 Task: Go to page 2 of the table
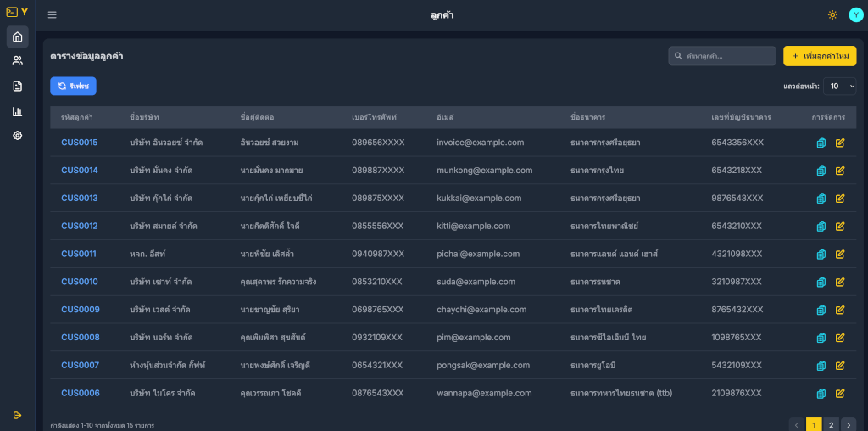[x=831, y=424]
